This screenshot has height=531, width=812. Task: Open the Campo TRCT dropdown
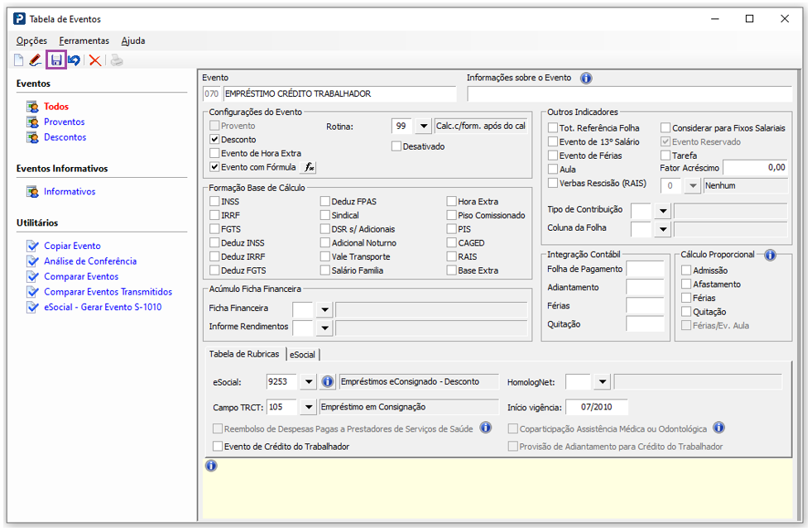point(309,407)
